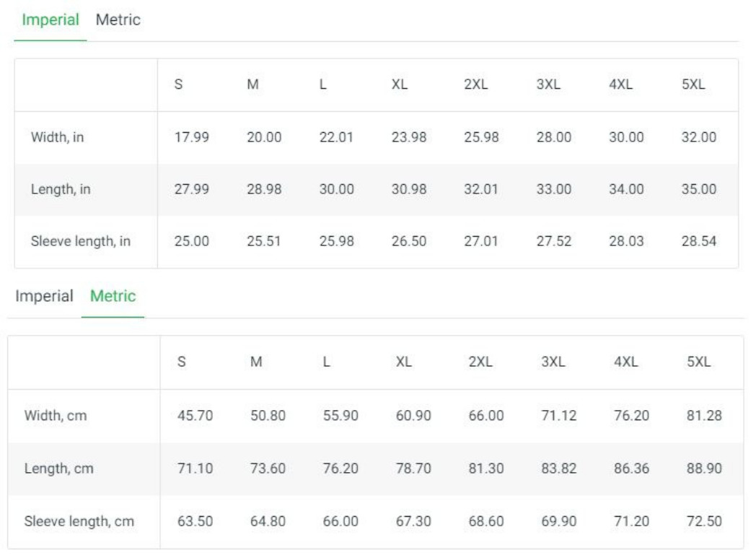The width and height of the screenshot is (756, 558).
Task: Click the 'Sleeve length, cm' row label
Action: coord(79,521)
